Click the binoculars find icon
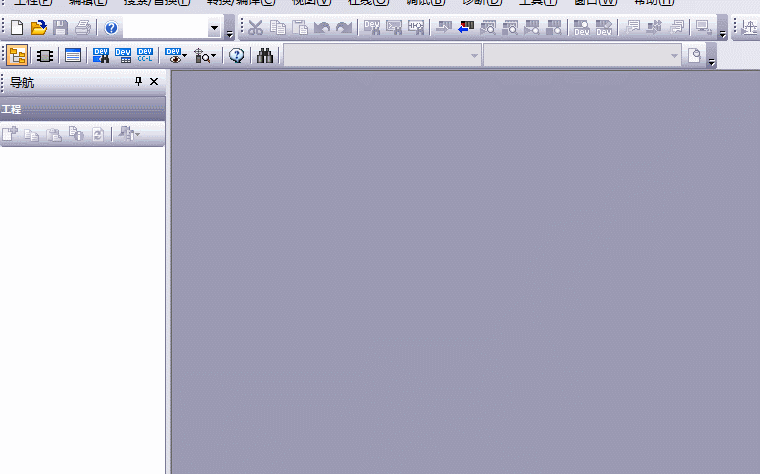Image resolution: width=760 pixels, height=474 pixels. coord(265,56)
